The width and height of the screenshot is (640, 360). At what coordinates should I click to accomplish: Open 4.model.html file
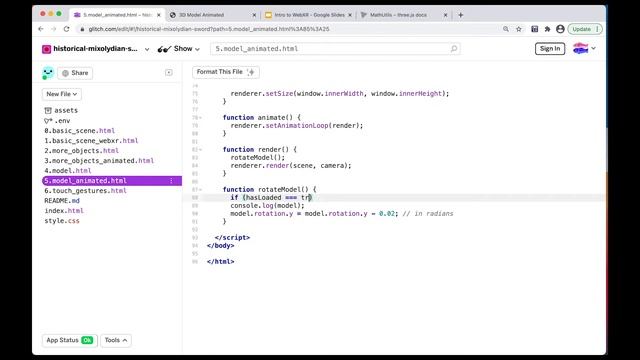(68, 171)
